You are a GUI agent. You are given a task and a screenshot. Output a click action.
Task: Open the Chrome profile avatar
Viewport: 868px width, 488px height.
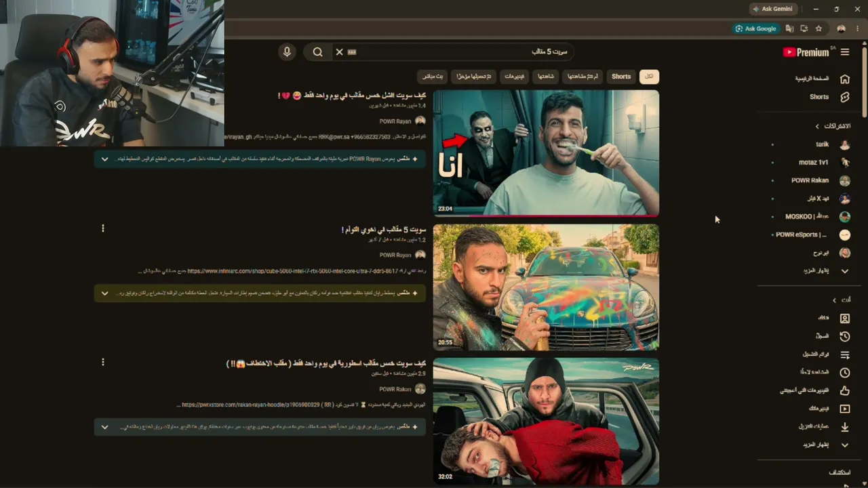click(842, 28)
